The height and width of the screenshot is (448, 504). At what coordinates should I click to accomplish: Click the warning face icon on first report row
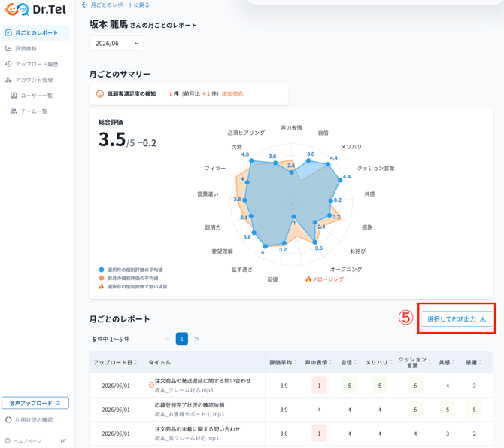click(151, 386)
